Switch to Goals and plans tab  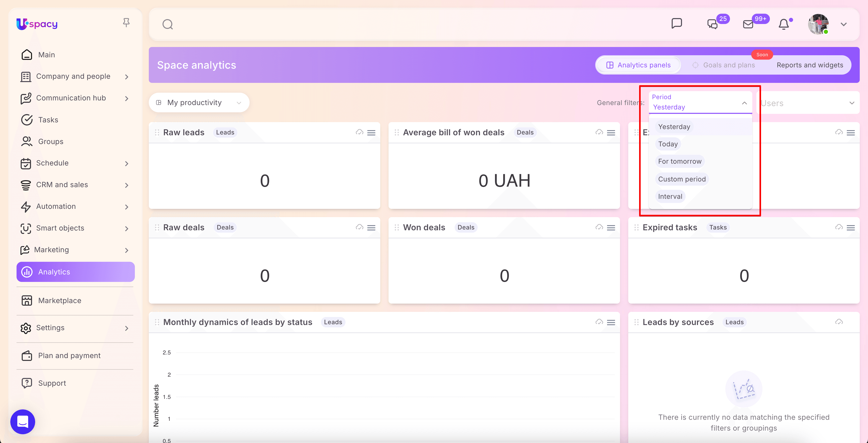[x=723, y=65]
